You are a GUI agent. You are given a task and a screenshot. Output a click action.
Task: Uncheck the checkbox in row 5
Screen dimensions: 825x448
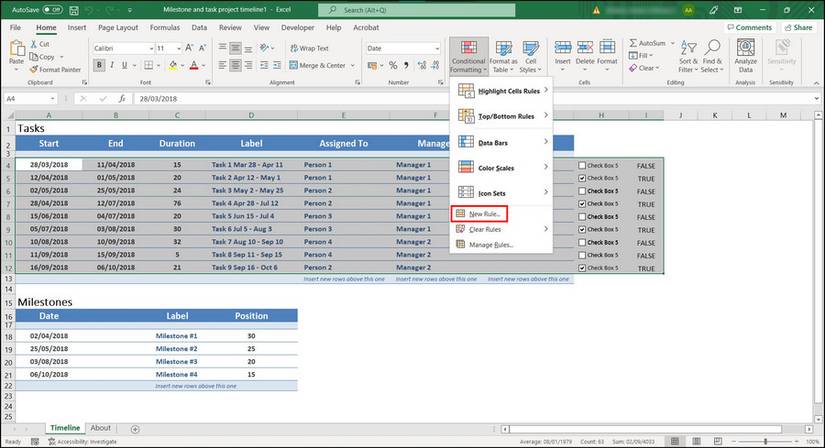pyautogui.click(x=583, y=178)
